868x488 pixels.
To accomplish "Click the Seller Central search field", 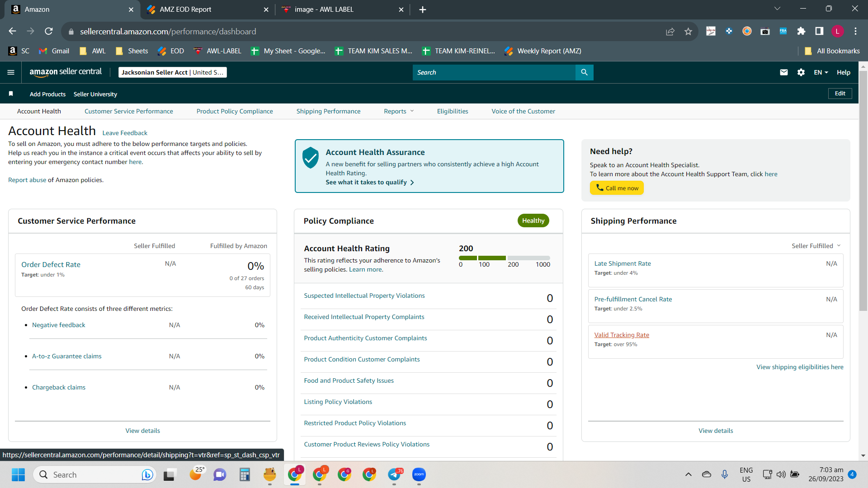I will [x=494, y=72].
